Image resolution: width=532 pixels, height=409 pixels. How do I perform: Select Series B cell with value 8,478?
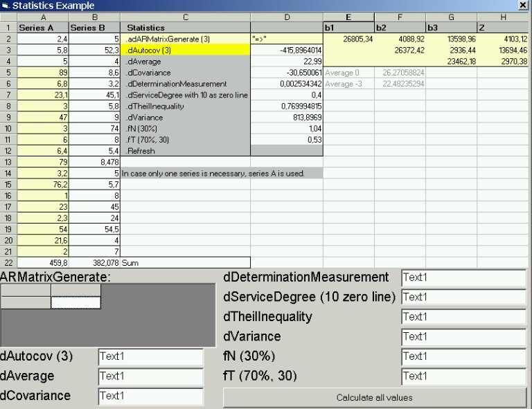tap(95, 162)
